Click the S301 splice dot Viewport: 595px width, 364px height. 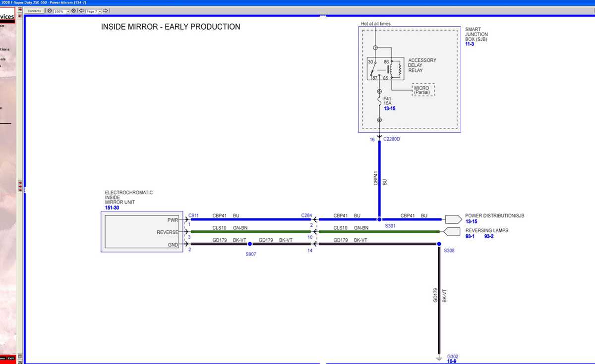click(380, 219)
